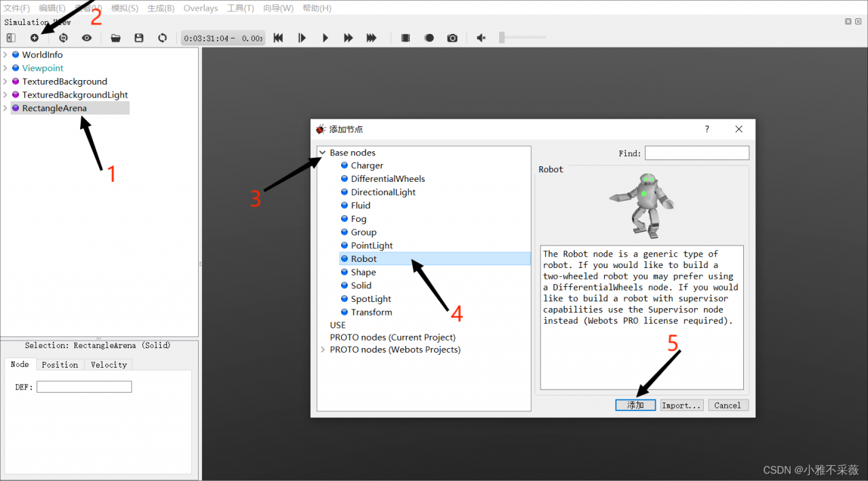The image size is (868, 481).
Task: Select the Fluid node
Action: 361,206
